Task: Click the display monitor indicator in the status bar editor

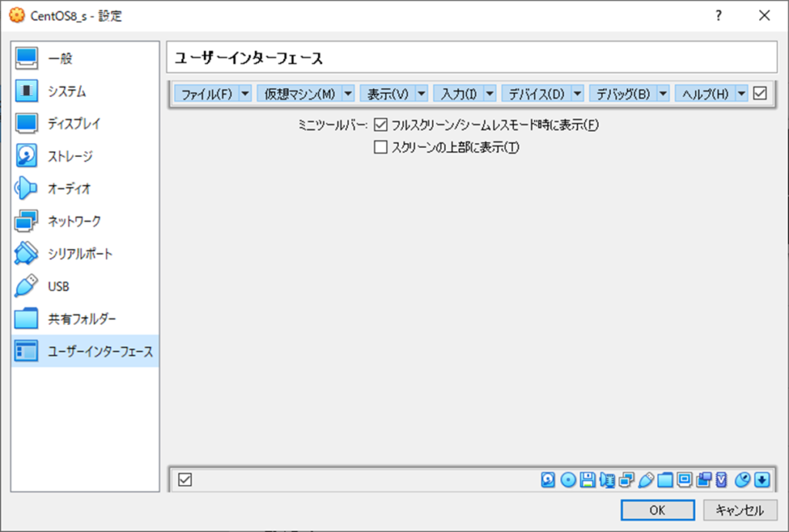Action: [684, 480]
